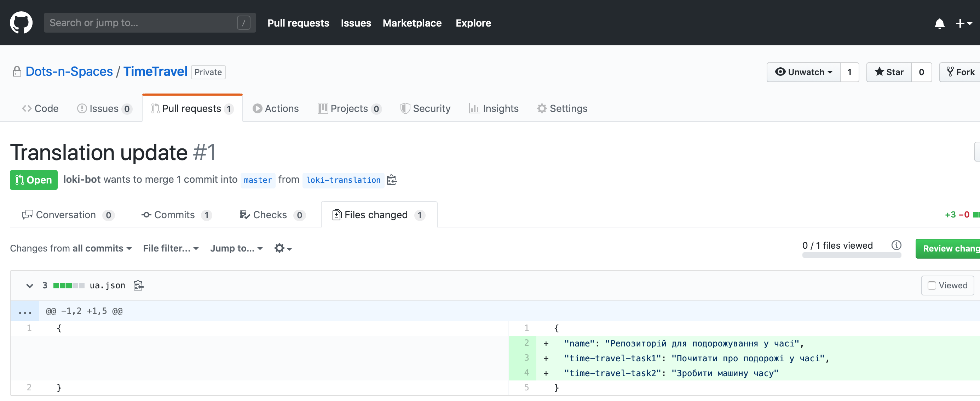The height and width of the screenshot is (401, 980).
Task: Focus the Search or jump to field
Action: (x=141, y=23)
